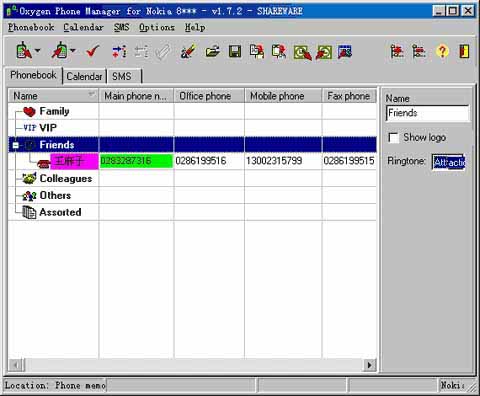Image resolution: width=480 pixels, height=396 pixels.
Task: Switch to the Calendar tab
Action: coord(84,77)
